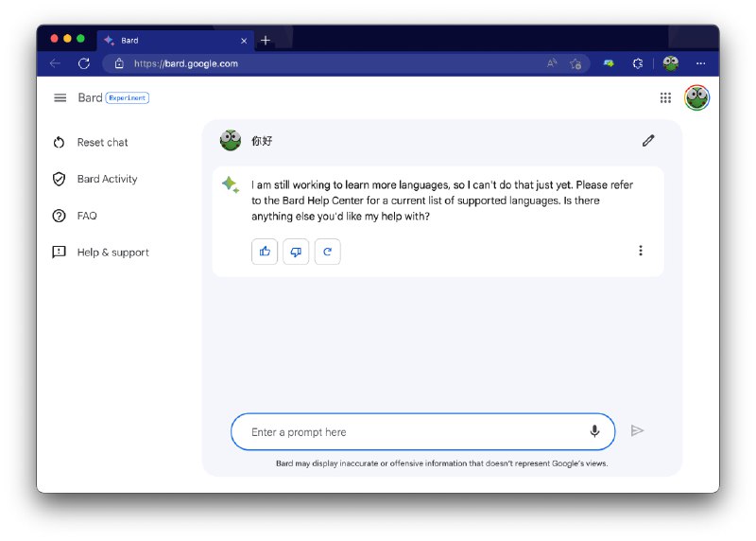Reload the page with refresh button

coord(83,63)
